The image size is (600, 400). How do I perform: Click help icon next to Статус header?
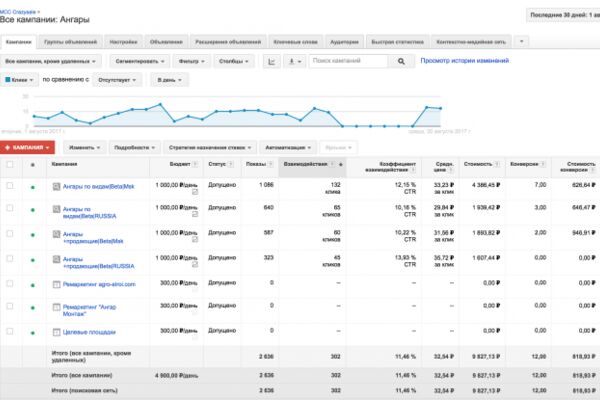point(230,164)
